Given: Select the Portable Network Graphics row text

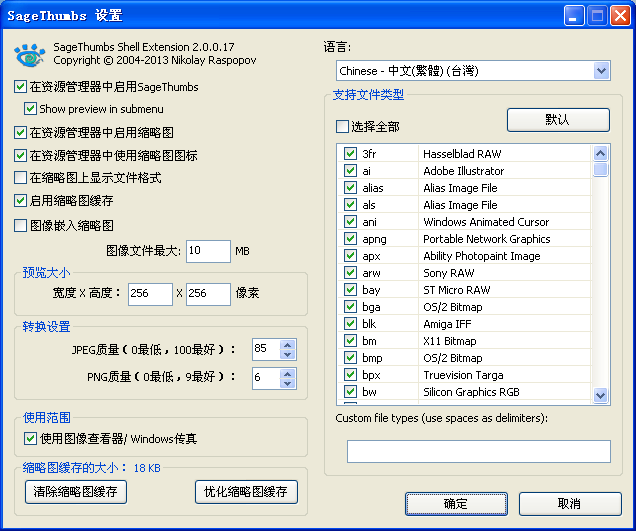Looking at the screenshot, I should coord(487,239).
